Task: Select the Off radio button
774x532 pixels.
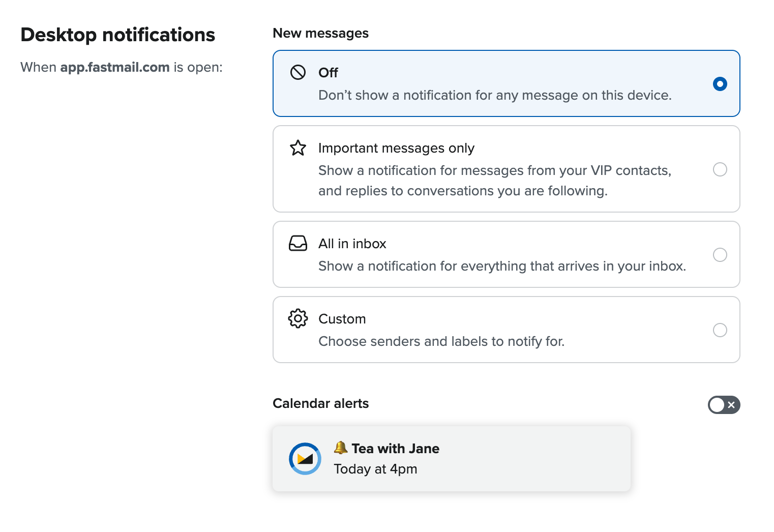Action: 720,84
